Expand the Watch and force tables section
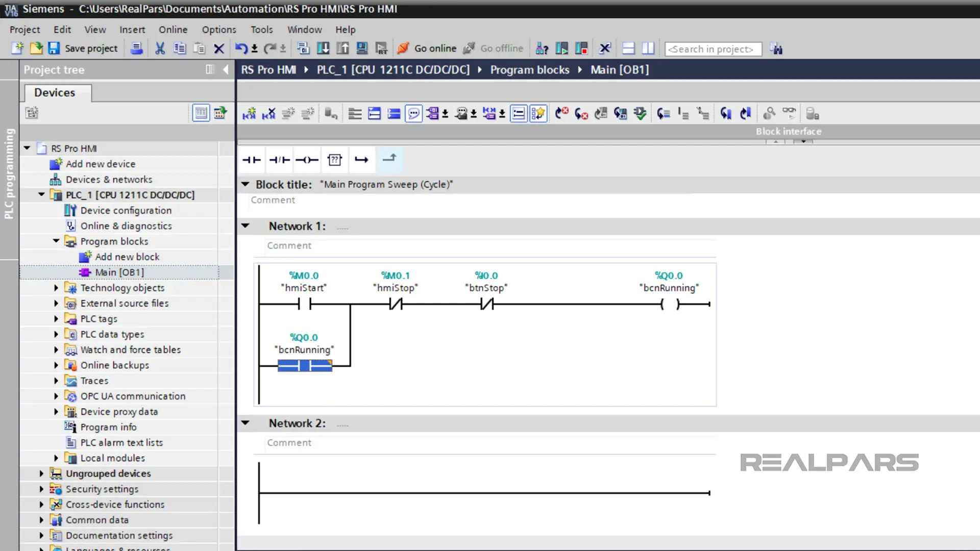980x551 pixels. click(56, 349)
